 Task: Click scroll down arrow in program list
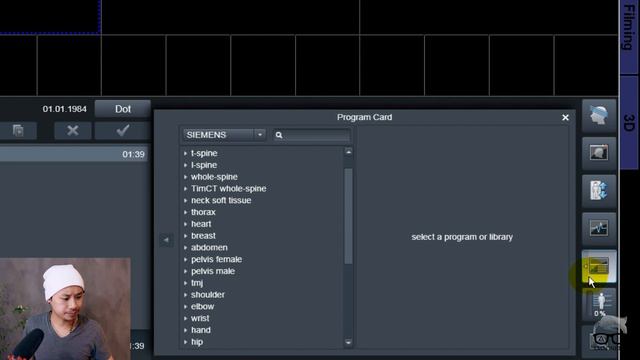[x=348, y=342]
